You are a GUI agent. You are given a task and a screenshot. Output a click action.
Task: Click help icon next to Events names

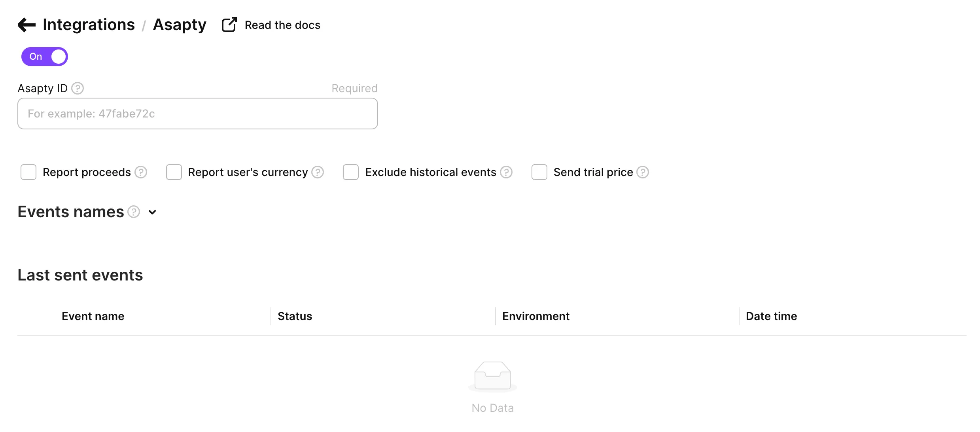(x=134, y=212)
